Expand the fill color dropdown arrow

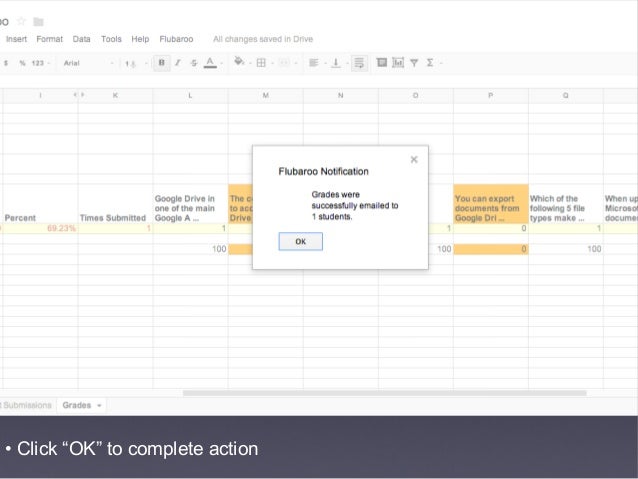point(249,63)
